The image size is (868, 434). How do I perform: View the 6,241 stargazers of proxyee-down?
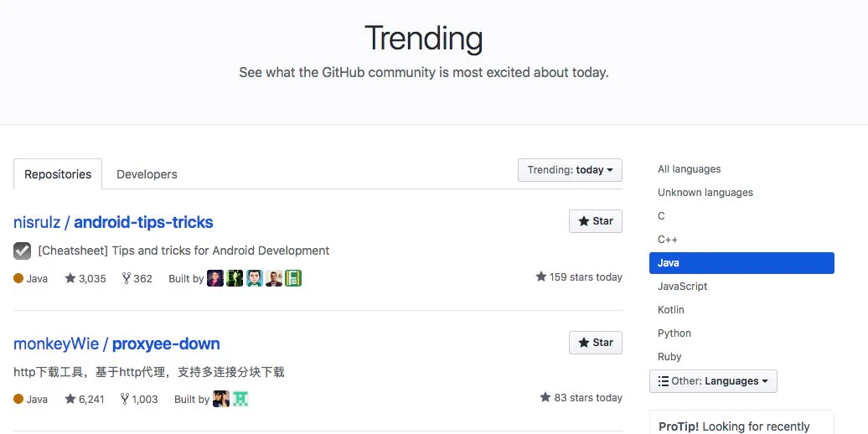tap(84, 399)
